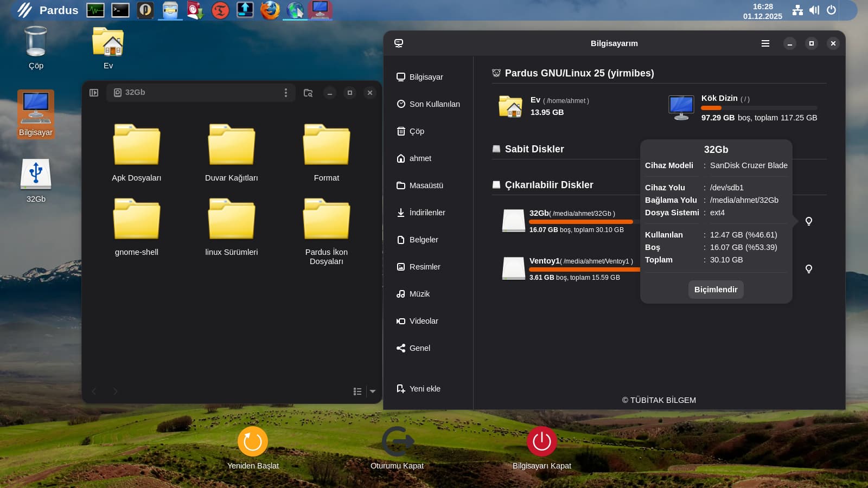Click the volume icon in system tray
868x488 pixels.
(814, 10)
